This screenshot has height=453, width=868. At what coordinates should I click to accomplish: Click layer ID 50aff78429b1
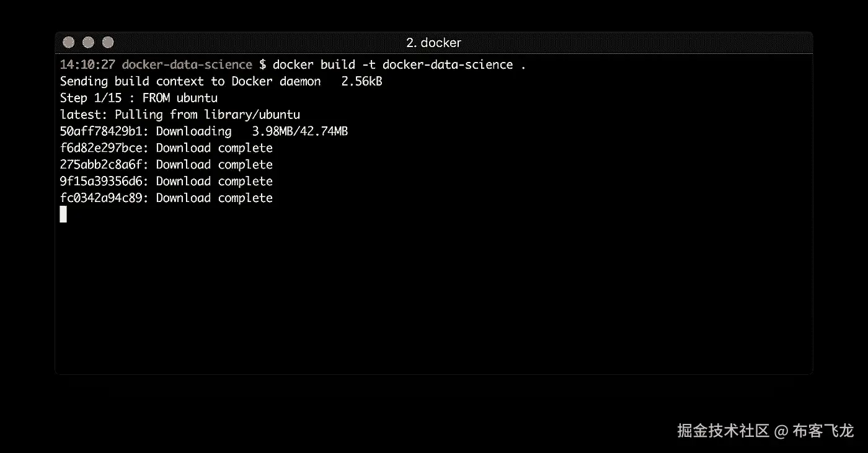point(104,131)
